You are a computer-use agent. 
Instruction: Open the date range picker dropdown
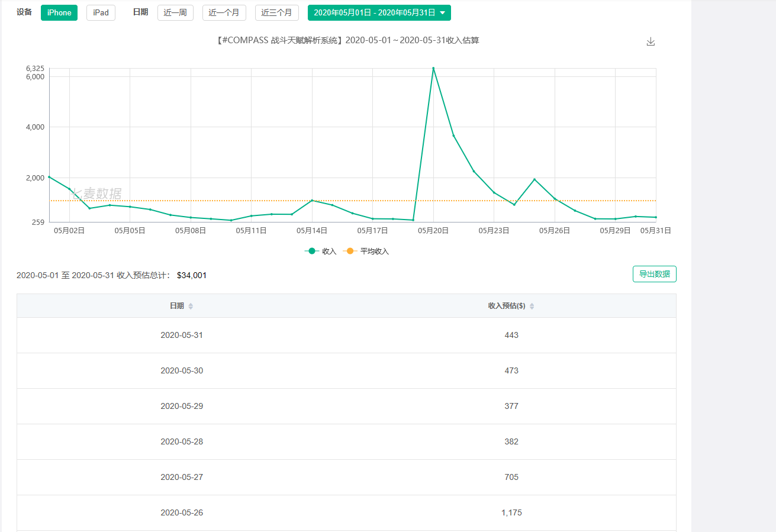pos(379,12)
